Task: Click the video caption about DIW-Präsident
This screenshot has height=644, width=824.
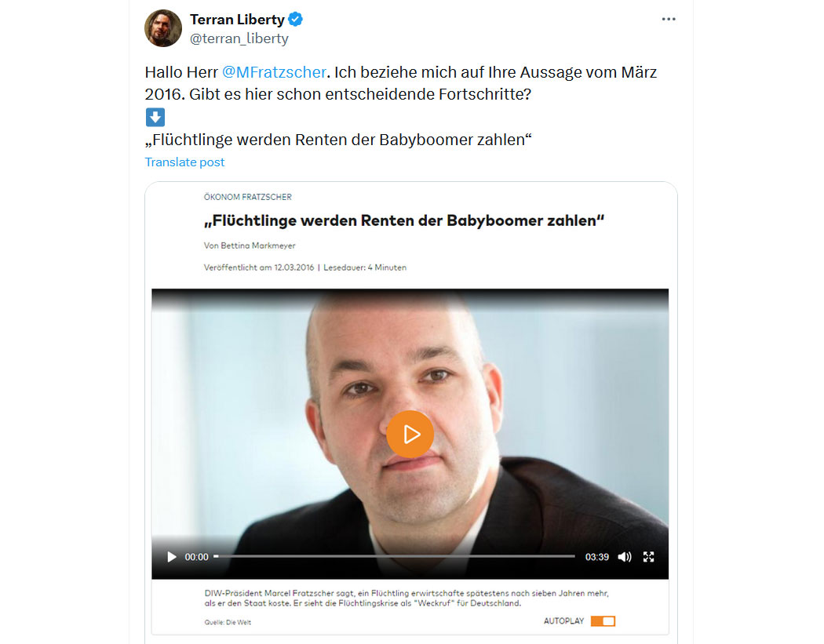Action: click(x=407, y=598)
